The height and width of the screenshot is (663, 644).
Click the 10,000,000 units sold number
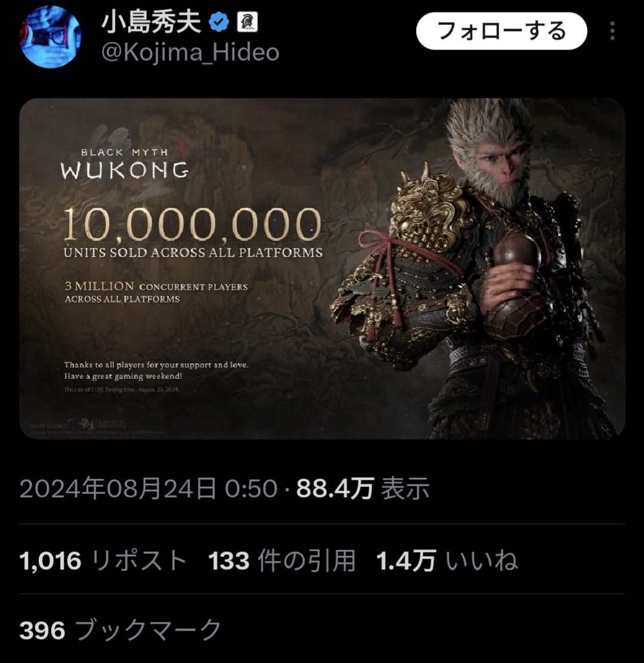(x=192, y=224)
